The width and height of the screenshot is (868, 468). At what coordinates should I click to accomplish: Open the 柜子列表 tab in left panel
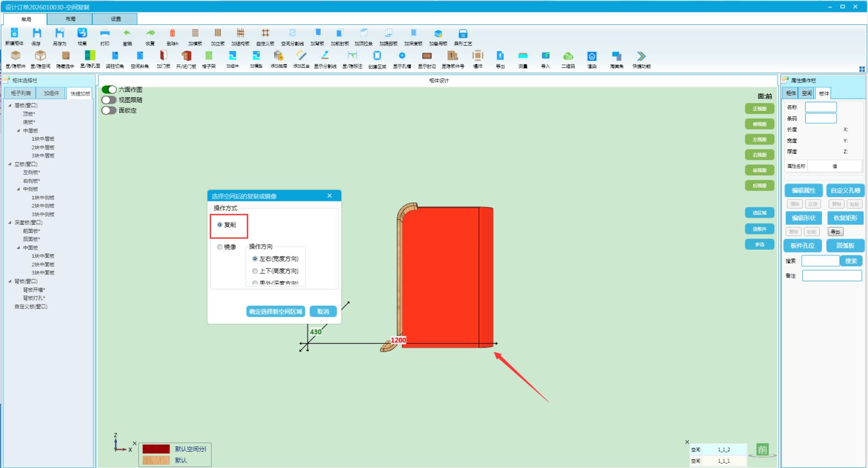pyautogui.click(x=21, y=93)
